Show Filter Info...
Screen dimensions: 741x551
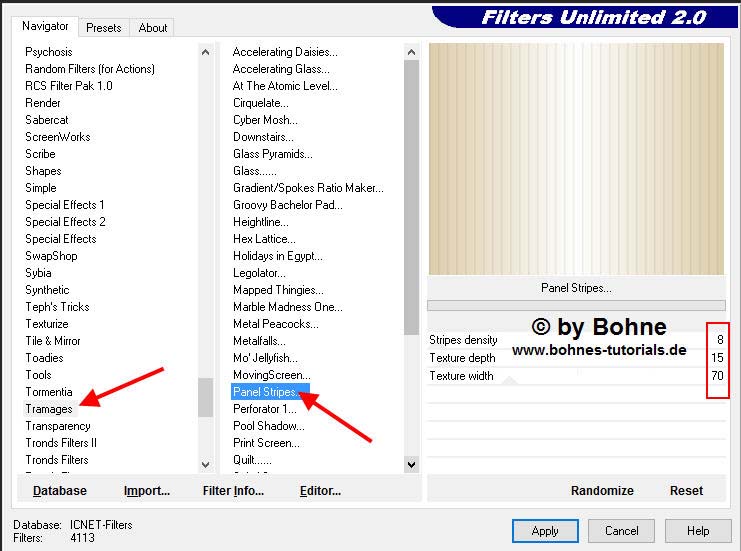[233, 491]
